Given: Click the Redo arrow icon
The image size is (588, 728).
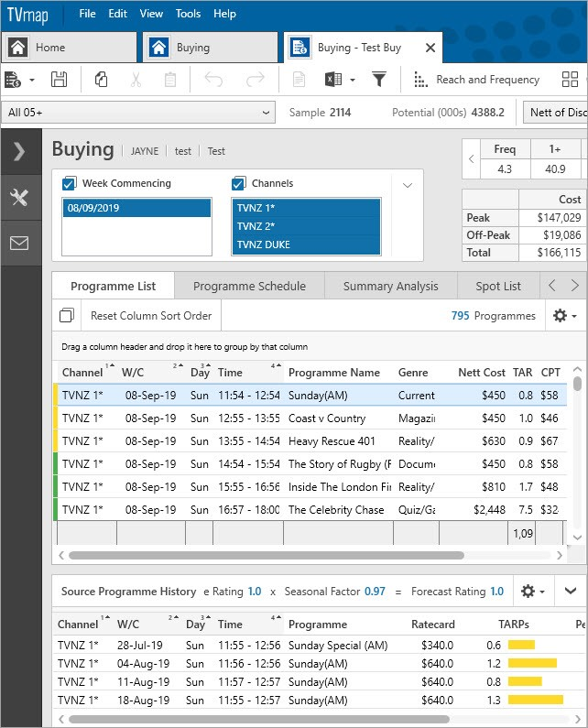Looking at the screenshot, I should (x=255, y=80).
